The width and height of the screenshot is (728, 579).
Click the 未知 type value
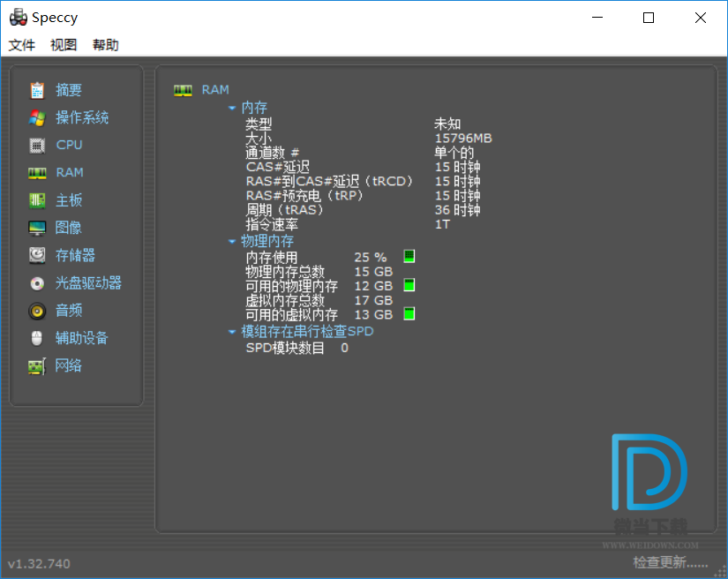[x=447, y=124]
